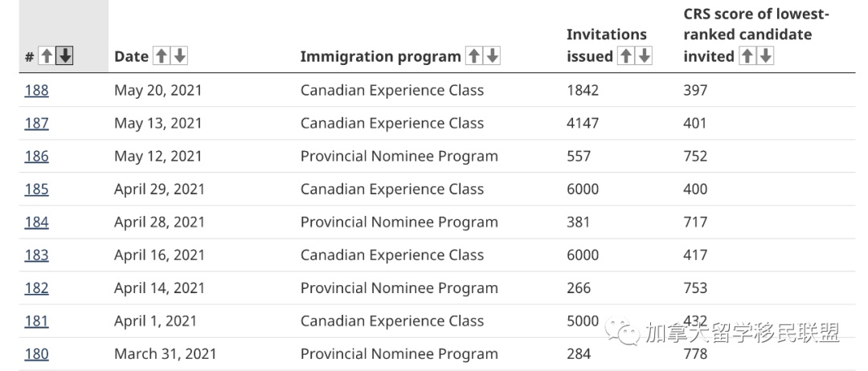Open draw number 183 link
Viewport: 868px width, 371px height.
(x=36, y=255)
